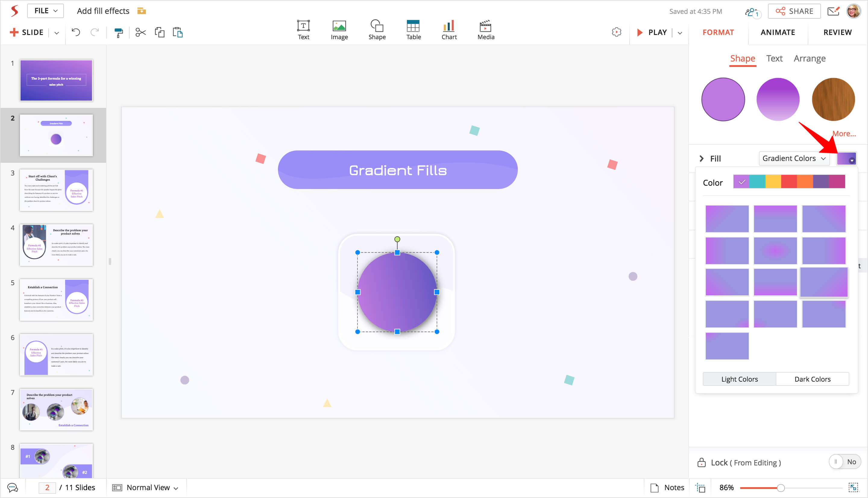Click the More... shape styles link
Image resolution: width=868 pixels, height=498 pixels.
pos(844,134)
